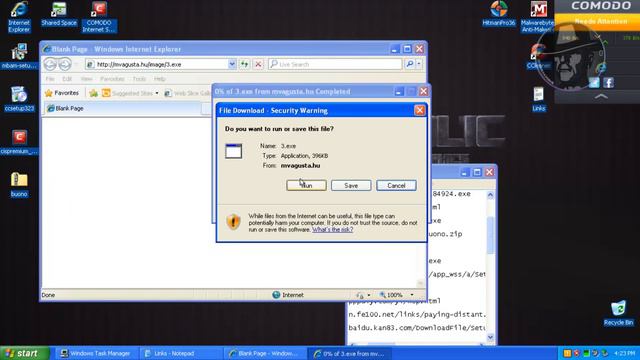Open the mbam-setup installer icon
This screenshot has height=360, width=640.
point(19,56)
